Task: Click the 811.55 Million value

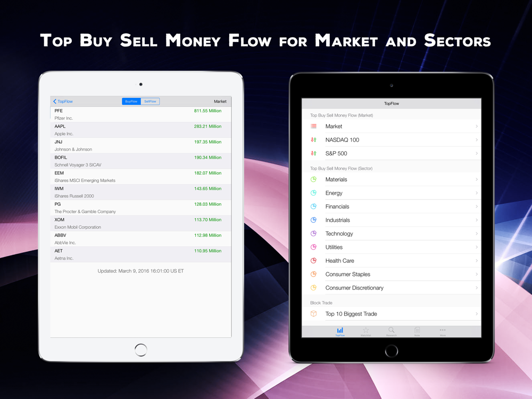Action: pos(207,111)
